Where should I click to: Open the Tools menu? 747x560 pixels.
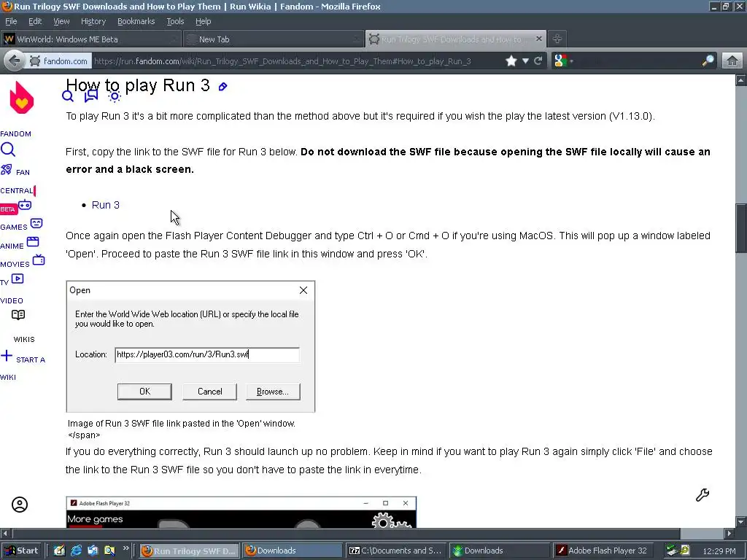click(175, 21)
